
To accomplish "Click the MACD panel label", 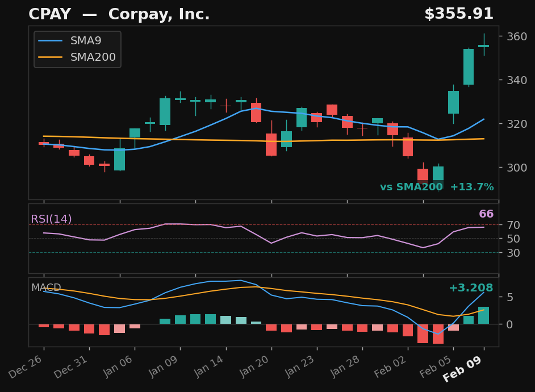I will (46, 287).
